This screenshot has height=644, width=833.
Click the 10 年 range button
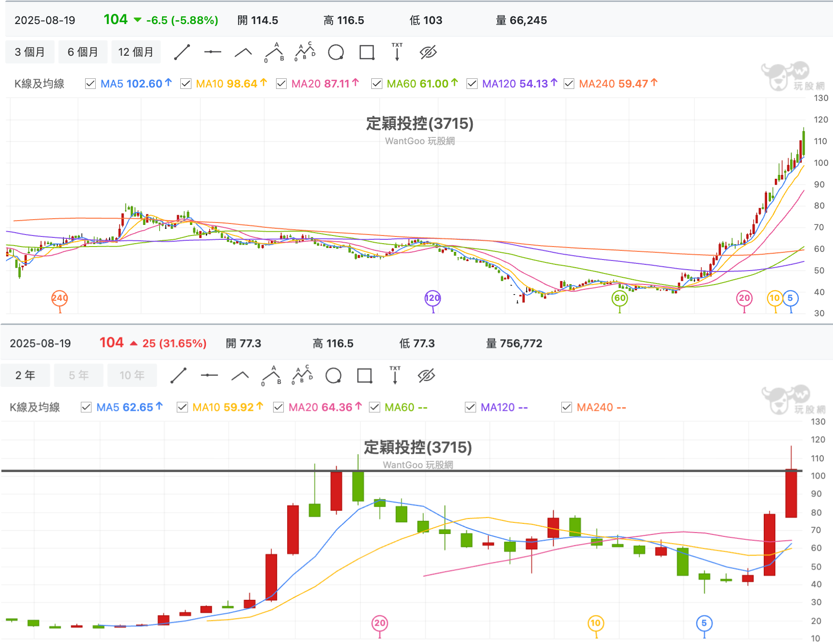coord(132,375)
